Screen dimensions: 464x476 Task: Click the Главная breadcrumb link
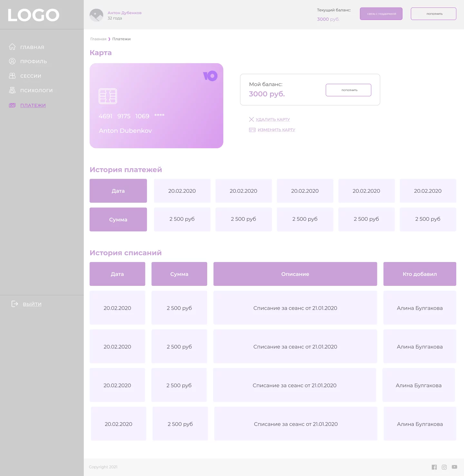coord(98,39)
